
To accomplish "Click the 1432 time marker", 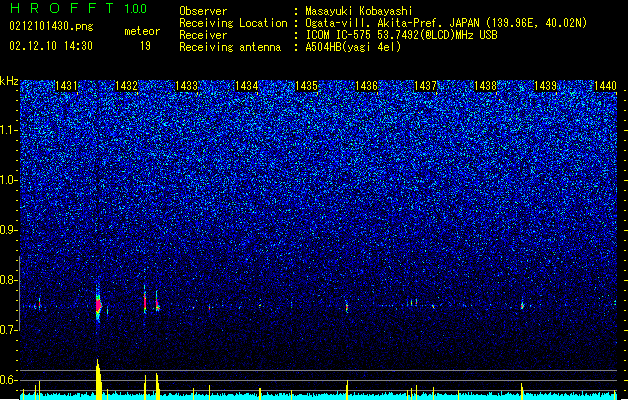I will tap(126, 86).
